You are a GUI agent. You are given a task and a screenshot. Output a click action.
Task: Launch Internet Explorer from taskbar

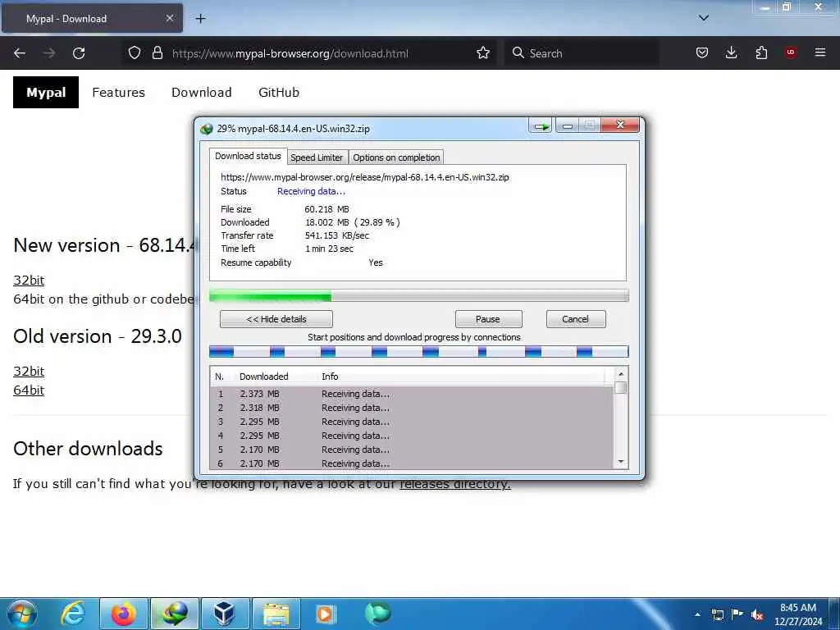73,614
